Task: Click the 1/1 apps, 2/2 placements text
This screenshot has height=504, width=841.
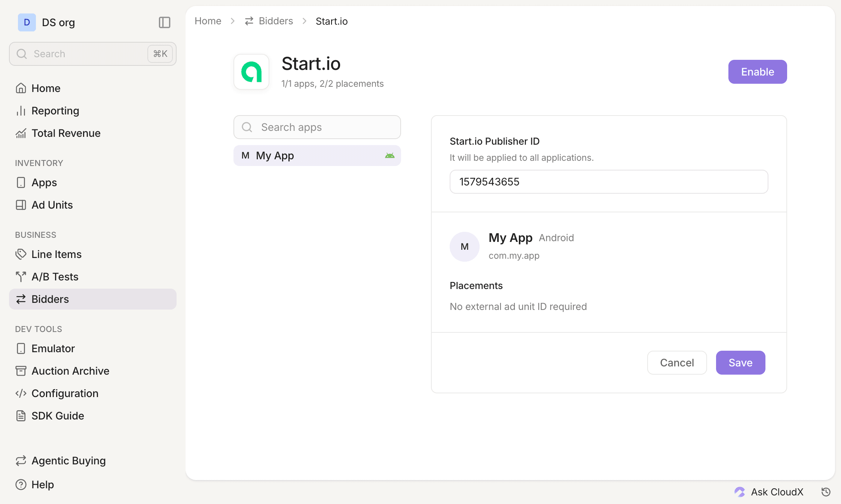Action: [333, 84]
